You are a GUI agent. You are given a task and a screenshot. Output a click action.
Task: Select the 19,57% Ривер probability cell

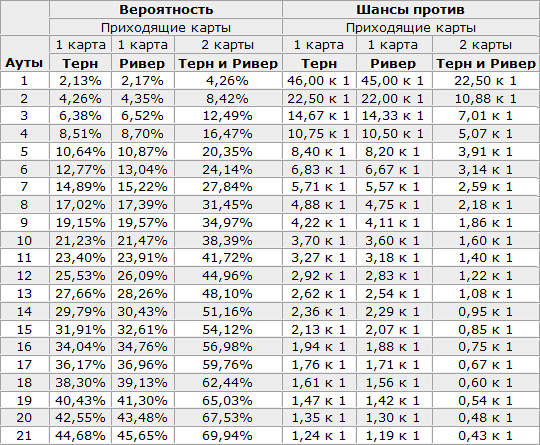[142, 222]
